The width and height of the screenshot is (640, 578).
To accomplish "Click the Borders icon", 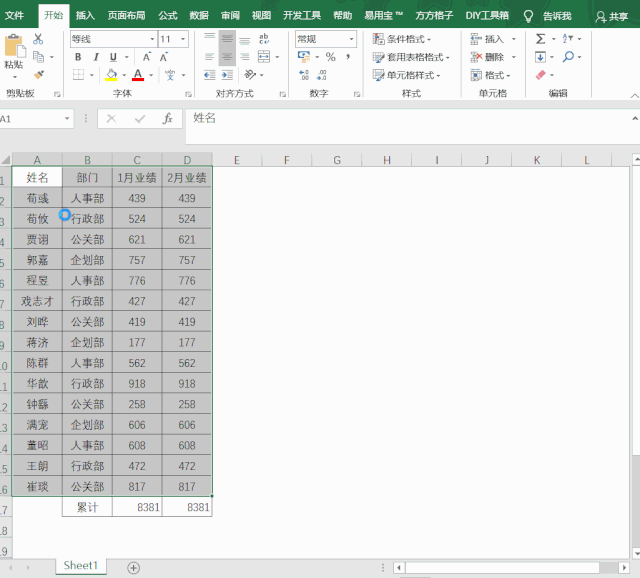I will [78, 75].
